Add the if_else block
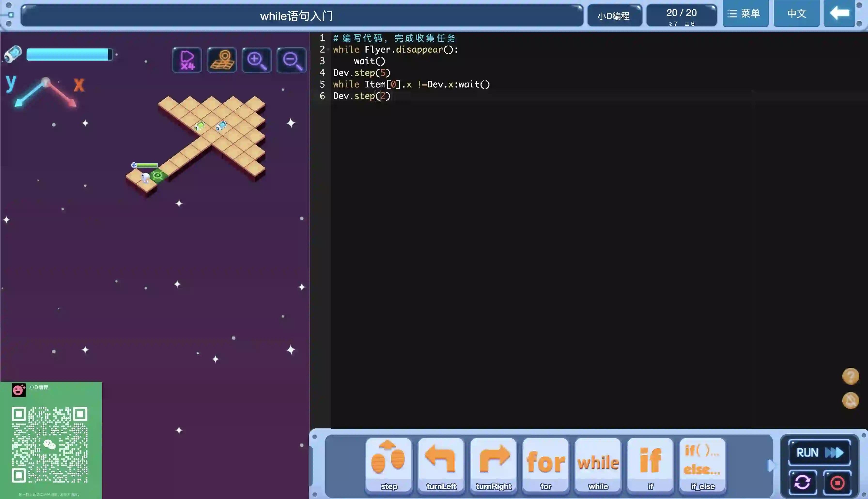 [x=703, y=465]
